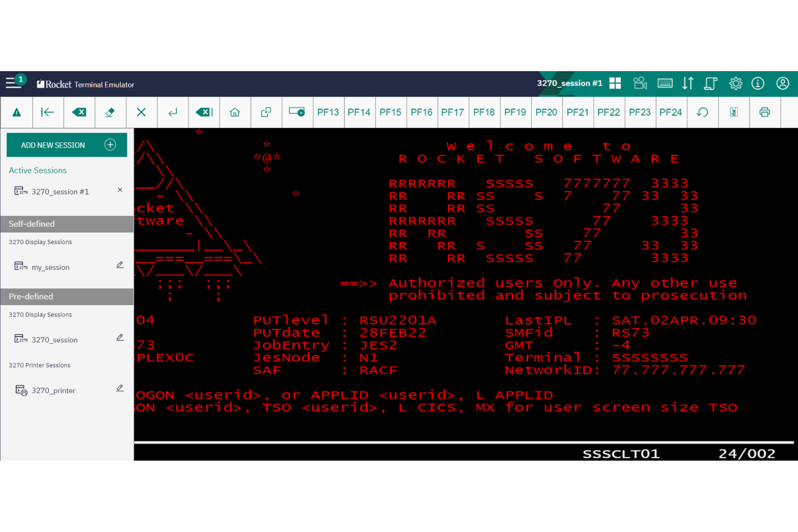Collapse the Self-defined section
798x532 pixels.
click(66, 224)
